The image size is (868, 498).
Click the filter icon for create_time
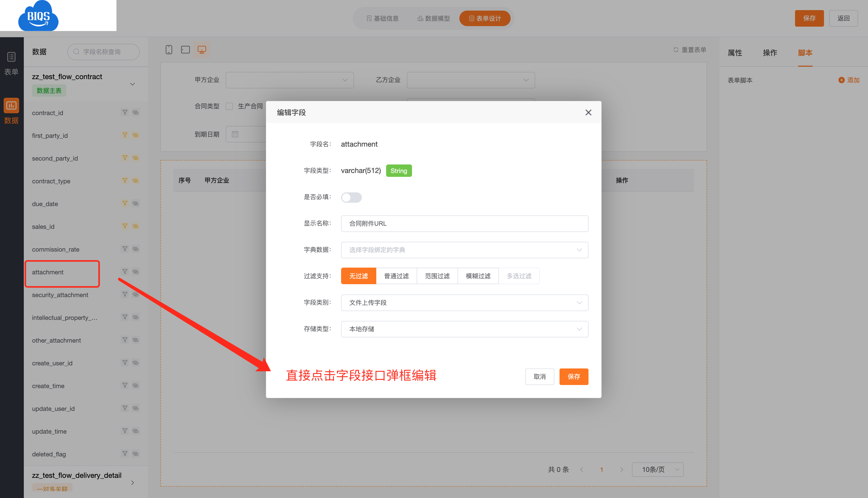coord(125,385)
